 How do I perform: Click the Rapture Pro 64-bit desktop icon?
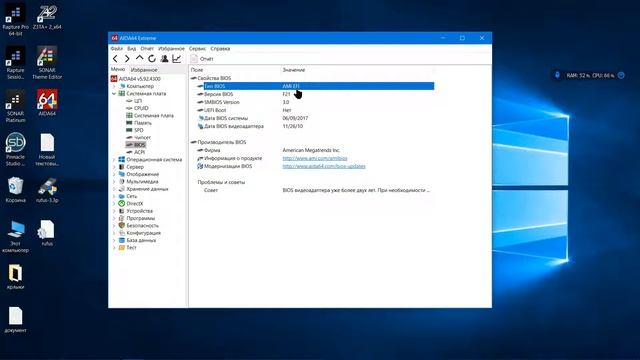pyautogui.click(x=16, y=20)
